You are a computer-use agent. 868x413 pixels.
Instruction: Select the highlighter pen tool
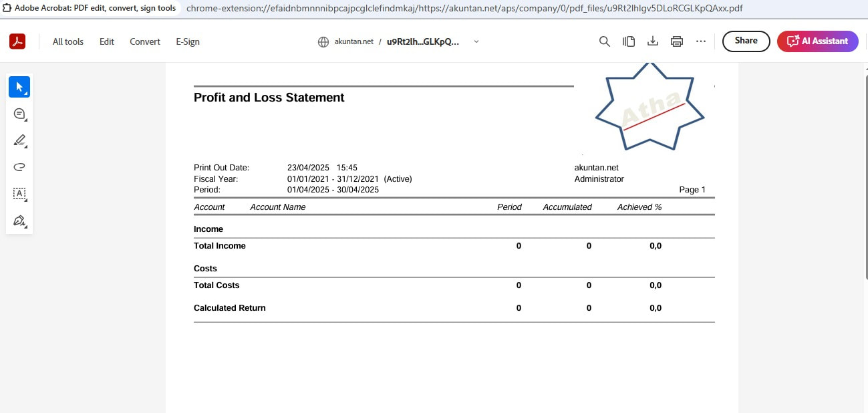coord(19,140)
